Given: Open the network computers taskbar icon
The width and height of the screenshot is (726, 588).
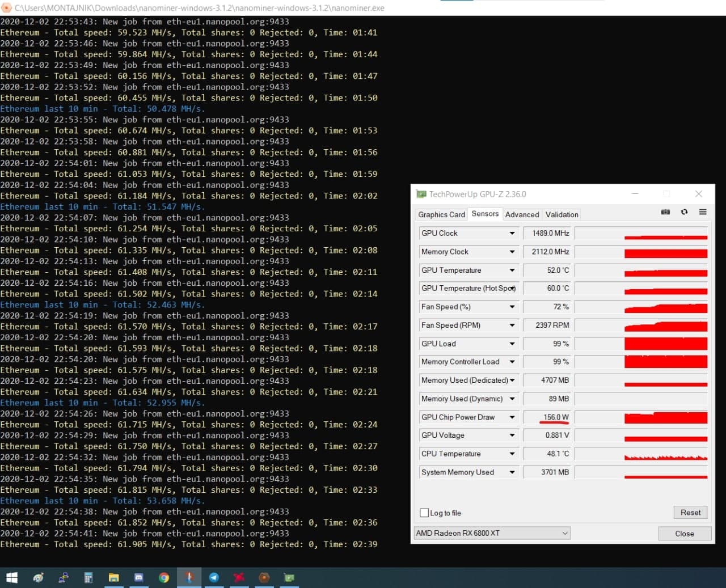Looking at the screenshot, I should point(64,577).
